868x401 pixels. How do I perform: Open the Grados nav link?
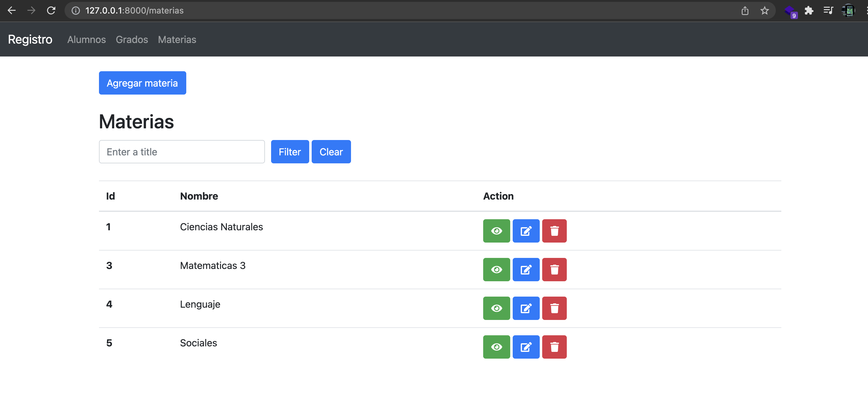point(132,39)
